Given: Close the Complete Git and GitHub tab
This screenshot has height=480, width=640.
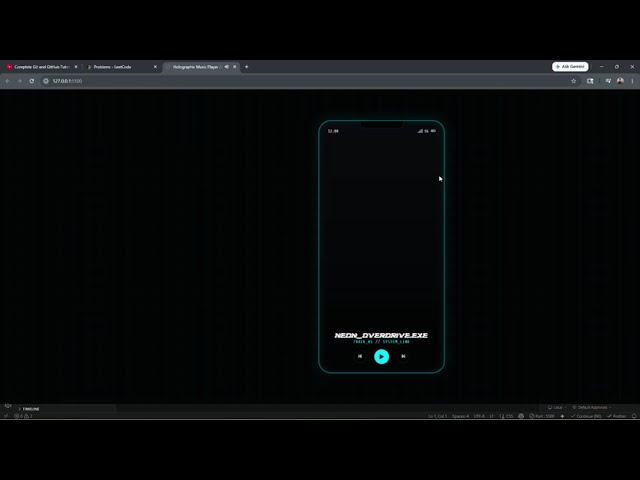Looking at the screenshot, I should pos(76,67).
